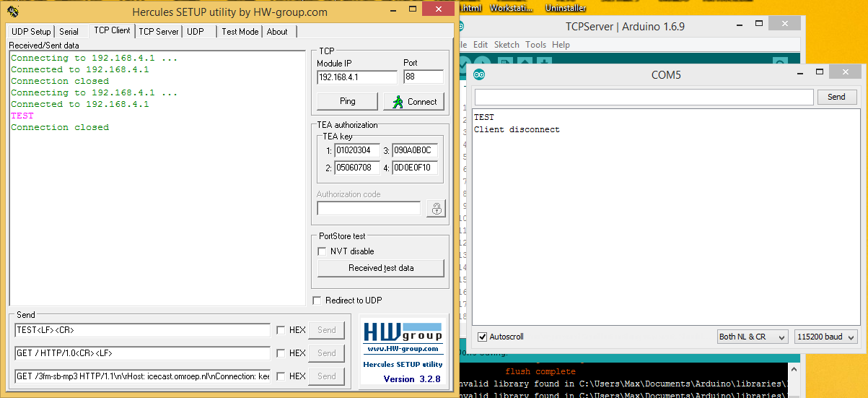Click the TEST line in COM5 output

(484, 117)
